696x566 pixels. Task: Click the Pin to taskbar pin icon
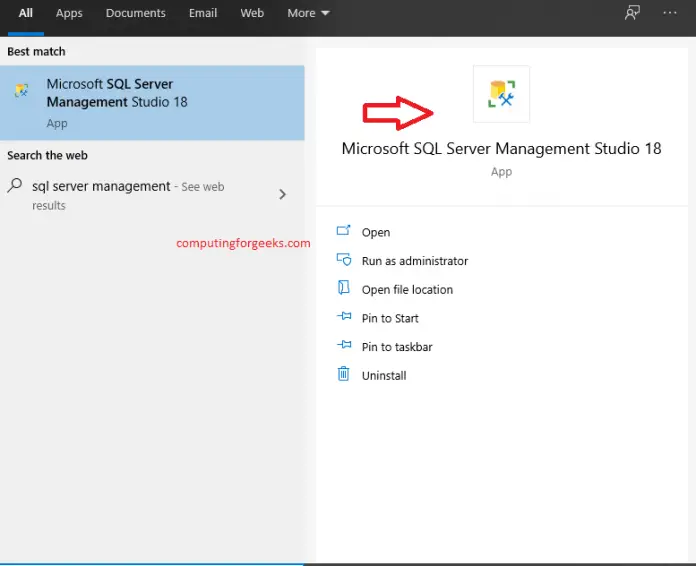point(344,345)
